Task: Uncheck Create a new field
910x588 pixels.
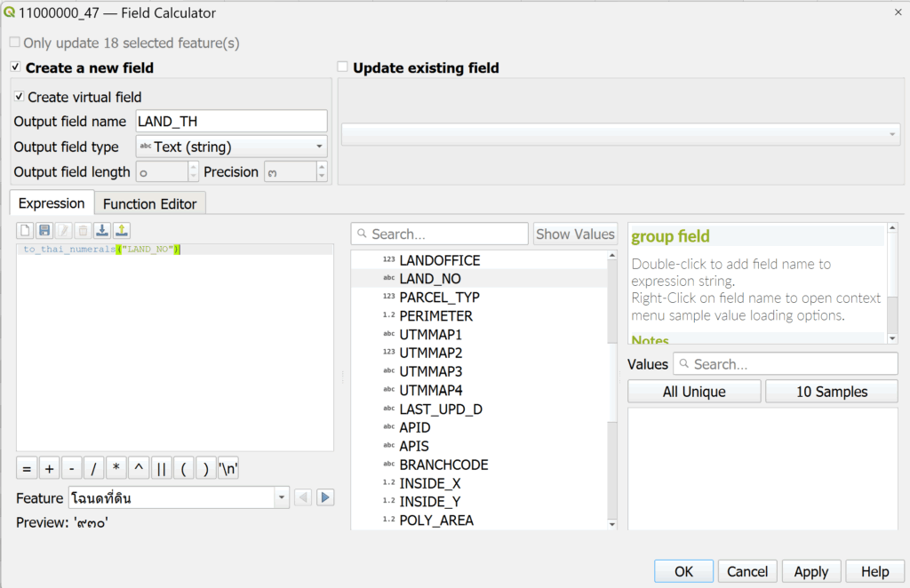Action: point(15,68)
